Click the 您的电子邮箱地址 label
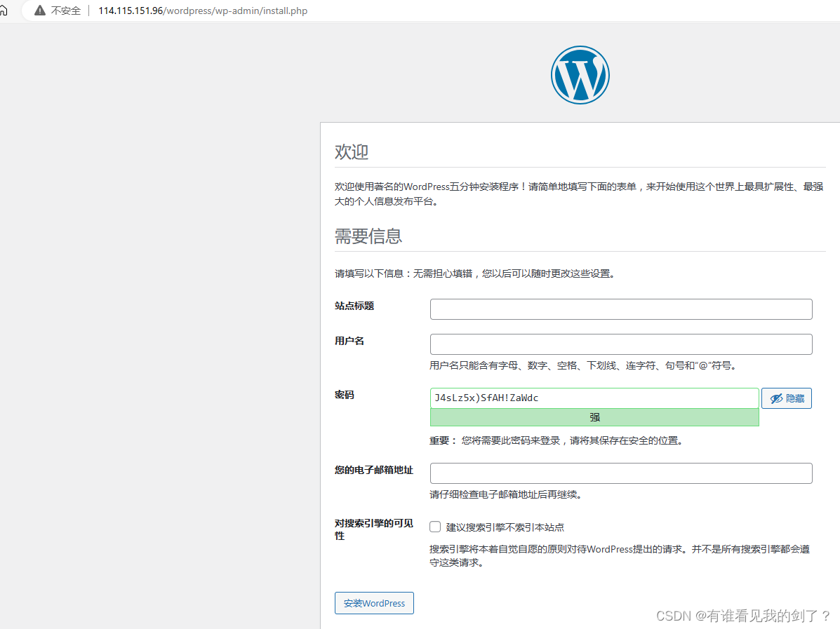Screen dimensions: 840x629 point(374,470)
